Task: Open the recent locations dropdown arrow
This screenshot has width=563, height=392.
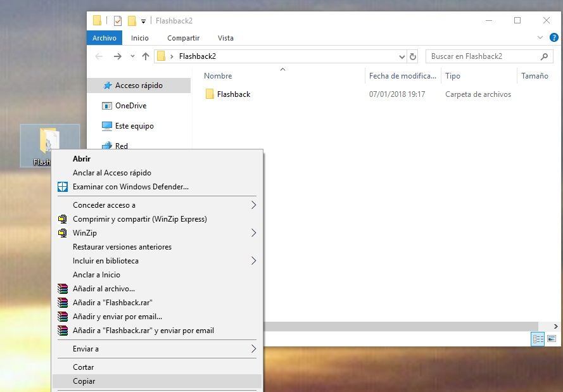Action: [x=132, y=56]
